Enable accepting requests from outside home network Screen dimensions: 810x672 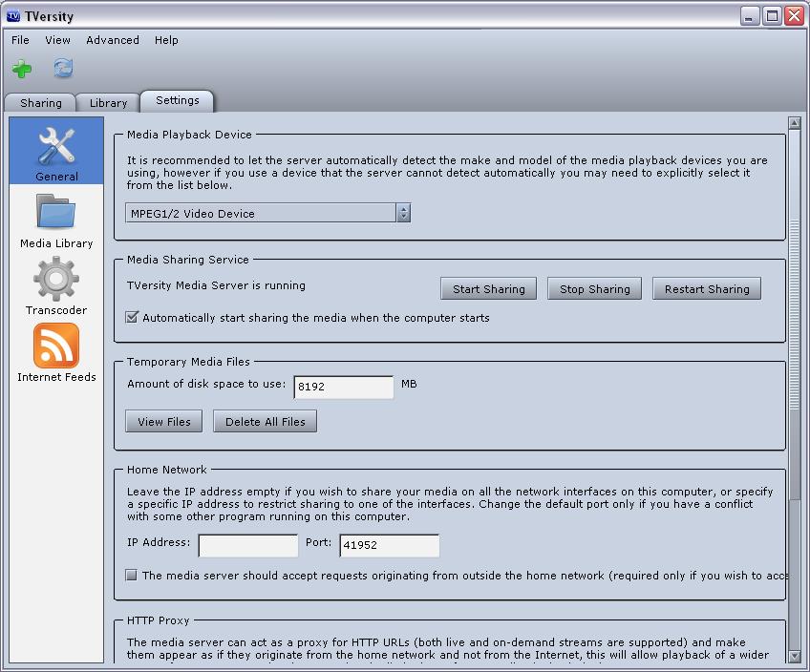coord(132,575)
